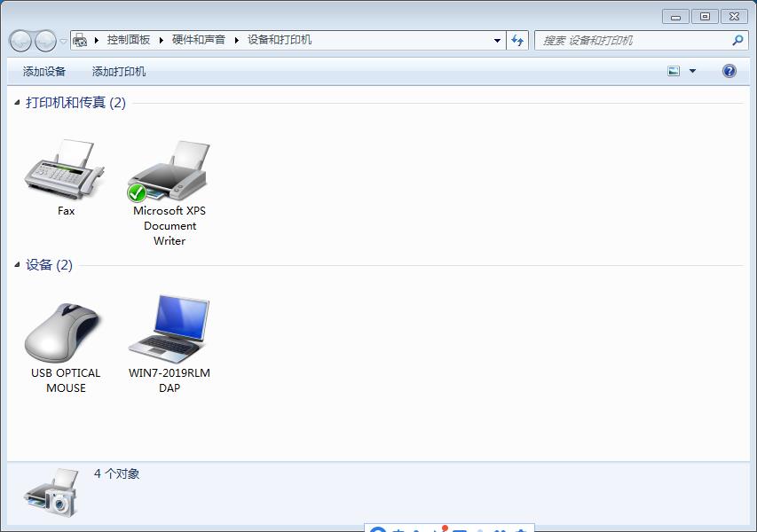Click inside the 搜索 设备和打印机 search field
The height and width of the screenshot is (532, 757).
coord(621,40)
